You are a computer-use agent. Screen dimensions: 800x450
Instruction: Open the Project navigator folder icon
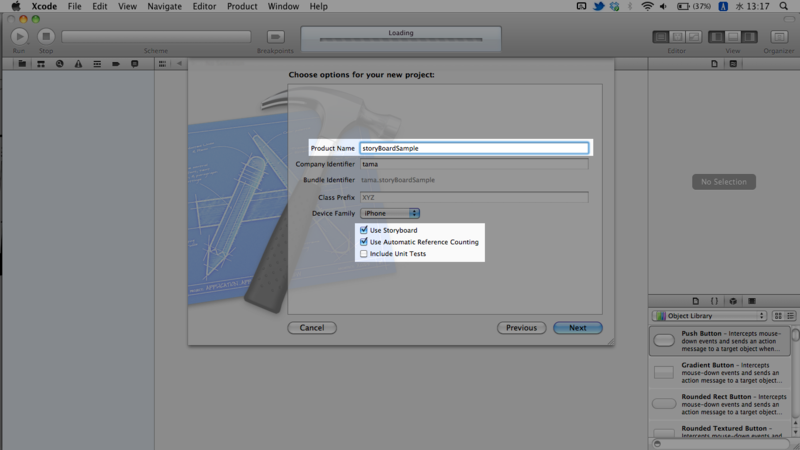pyautogui.click(x=22, y=64)
